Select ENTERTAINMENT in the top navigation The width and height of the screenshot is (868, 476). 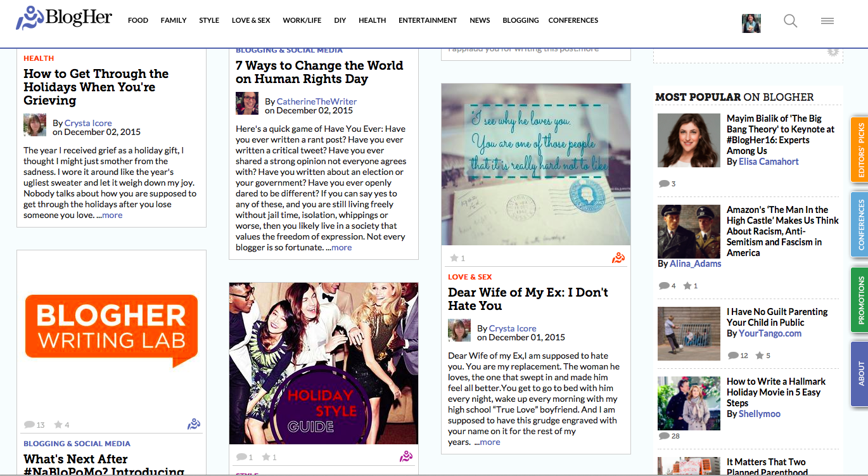tap(428, 20)
